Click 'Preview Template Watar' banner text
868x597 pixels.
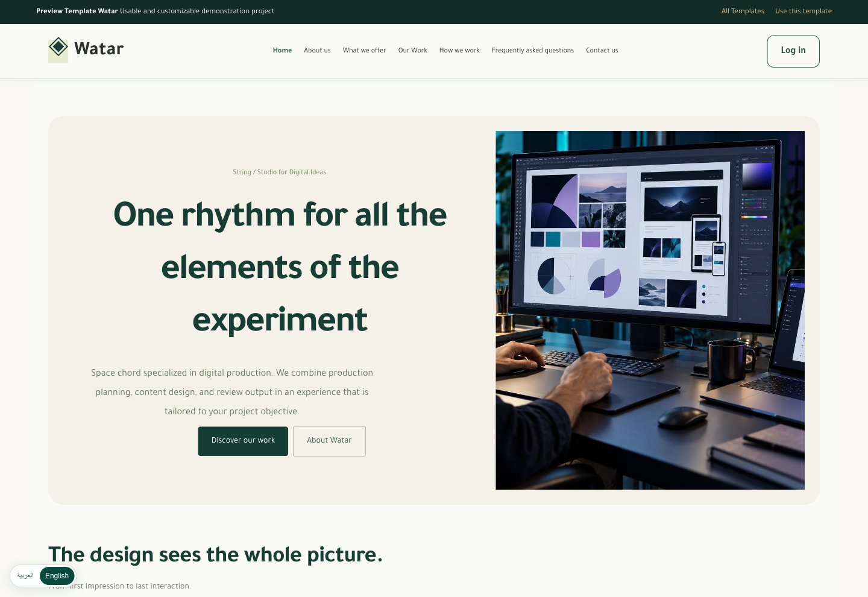[77, 11]
